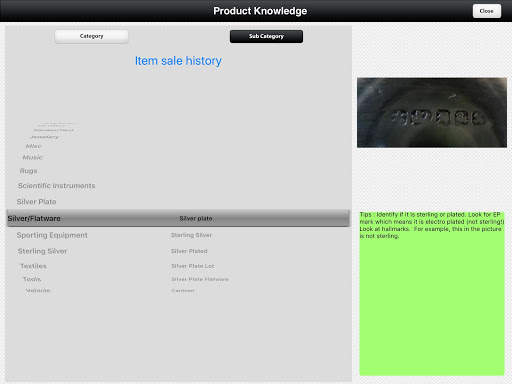512x384 pixels.
Task: Choose Silver Plated sub category
Action: tap(189, 251)
